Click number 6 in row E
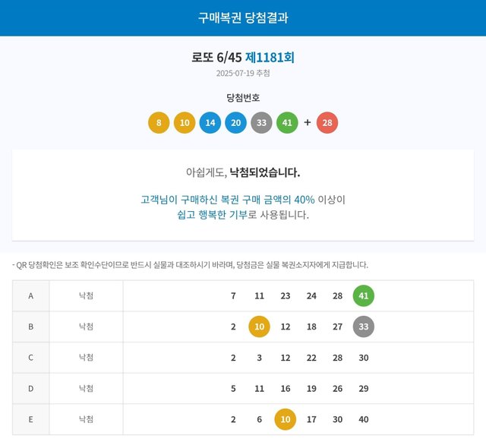The width and height of the screenshot is (486, 448). (260, 419)
